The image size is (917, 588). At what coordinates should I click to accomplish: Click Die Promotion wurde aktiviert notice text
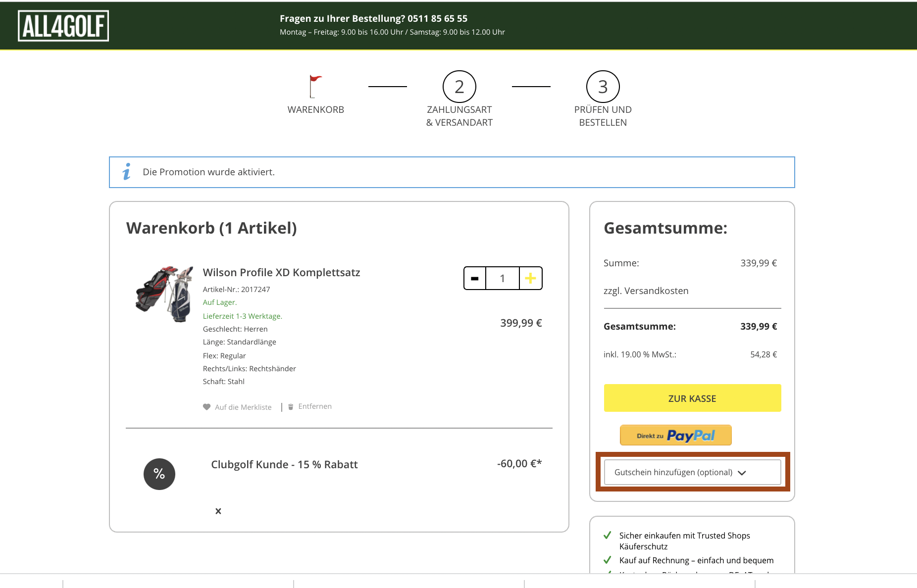208,172
